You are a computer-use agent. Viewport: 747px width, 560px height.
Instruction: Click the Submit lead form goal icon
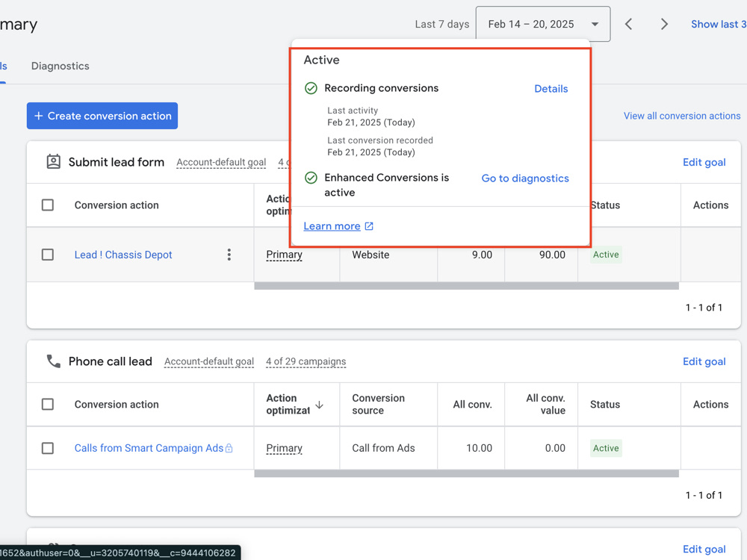[x=53, y=162]
